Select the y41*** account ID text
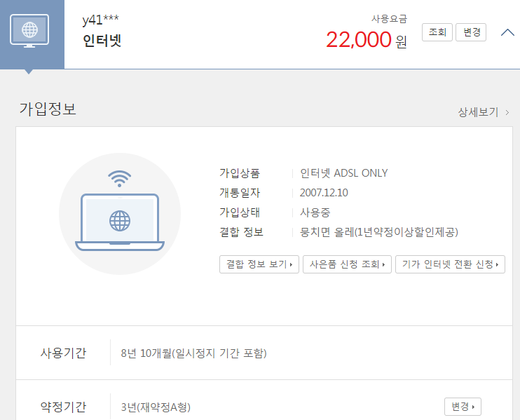 click(100, 19)
